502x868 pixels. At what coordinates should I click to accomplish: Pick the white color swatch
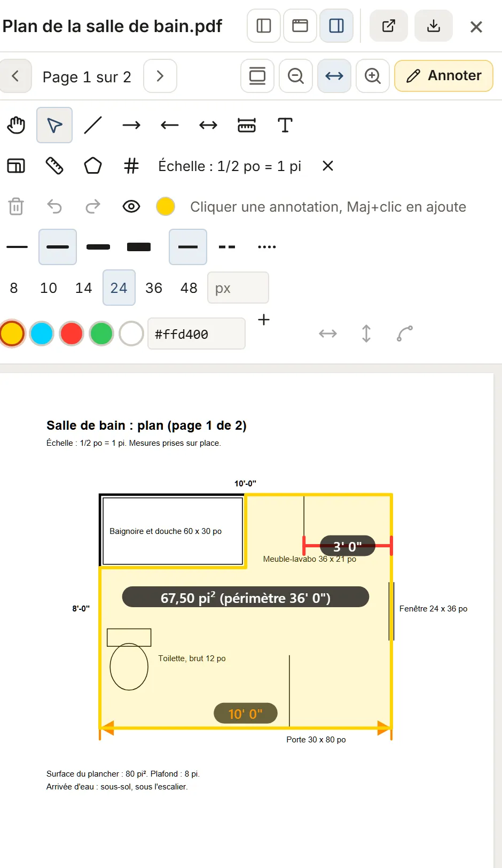[131, 334]
